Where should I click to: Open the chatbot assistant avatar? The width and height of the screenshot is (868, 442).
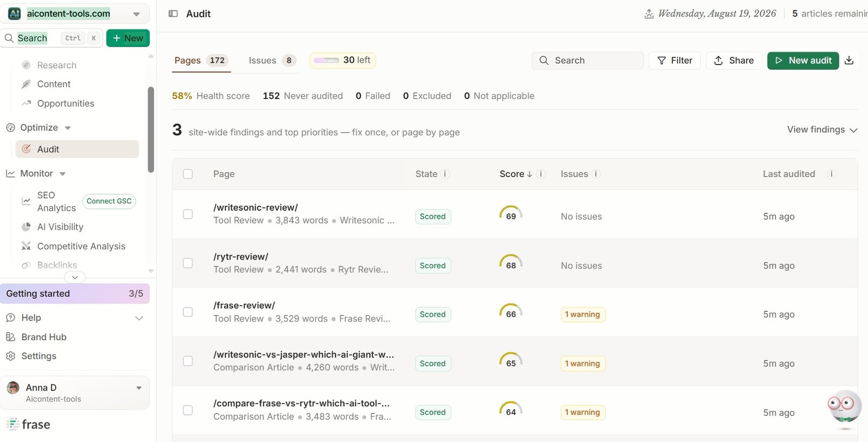845,407
